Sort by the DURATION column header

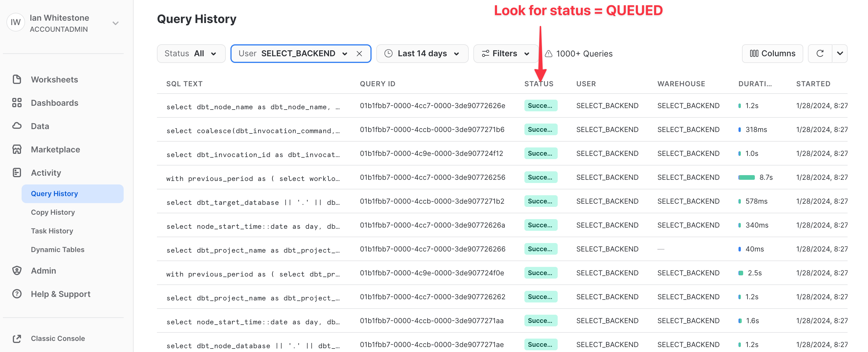pos(755,84)
